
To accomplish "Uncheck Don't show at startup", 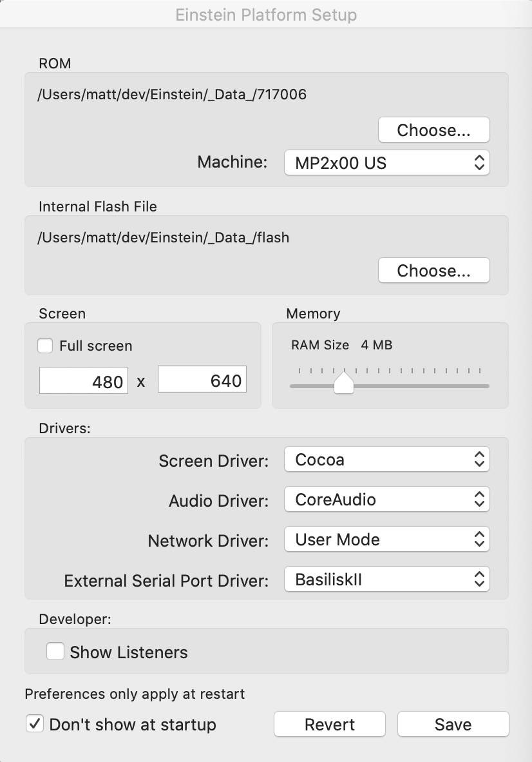I will (34, 724).
